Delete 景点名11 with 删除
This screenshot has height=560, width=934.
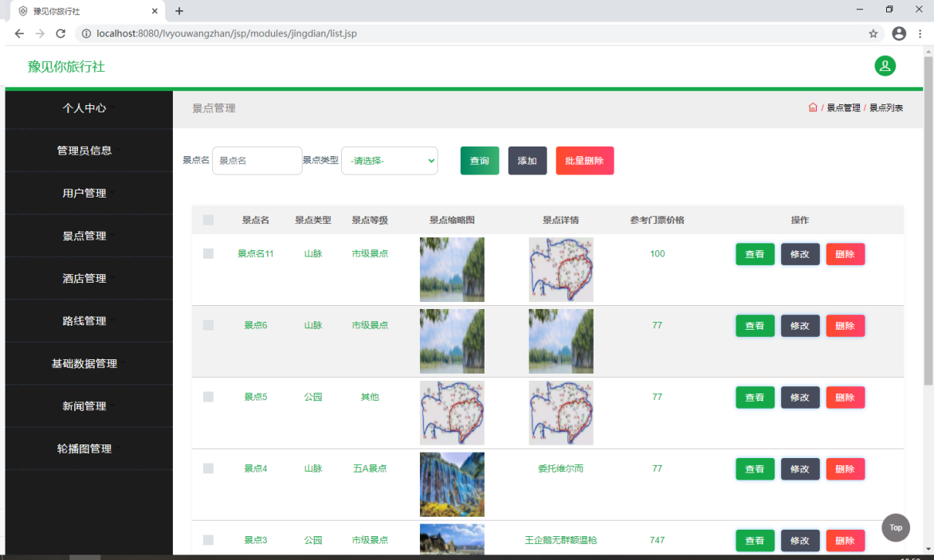(846, 254)
